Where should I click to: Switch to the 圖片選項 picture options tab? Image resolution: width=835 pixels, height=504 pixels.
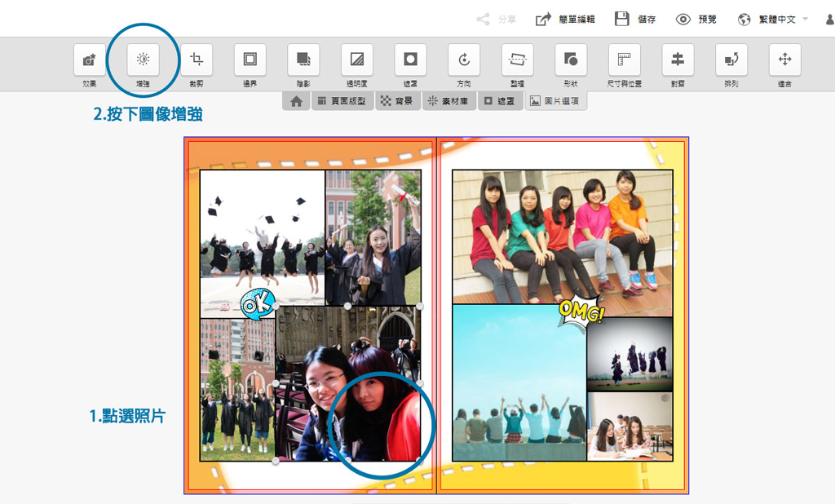click(555, 101)
